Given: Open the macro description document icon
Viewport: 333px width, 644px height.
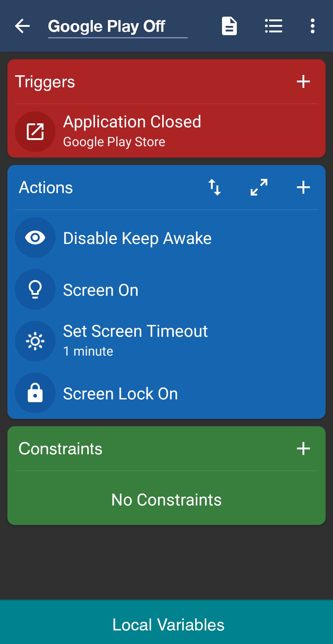Looking at the screenshot, I should 229,26.
